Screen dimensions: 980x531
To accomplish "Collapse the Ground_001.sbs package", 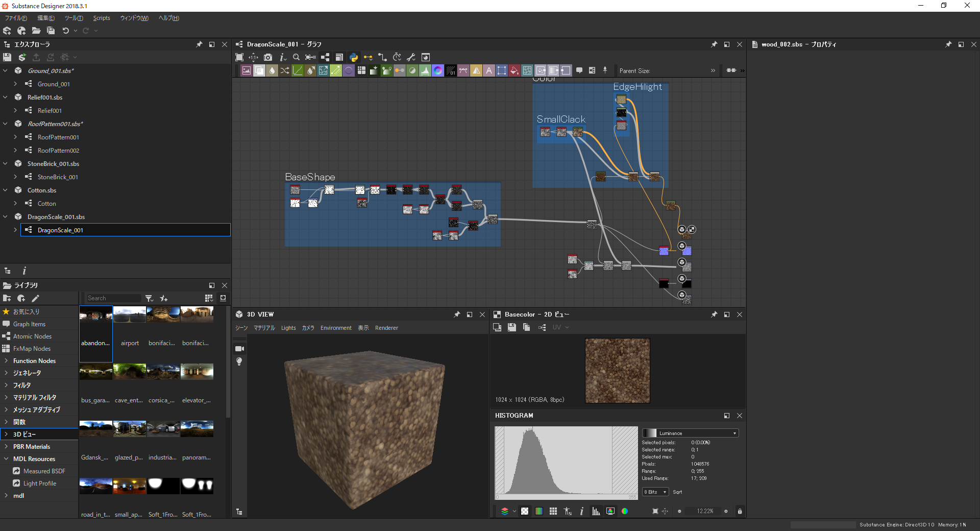I will 6,70.
